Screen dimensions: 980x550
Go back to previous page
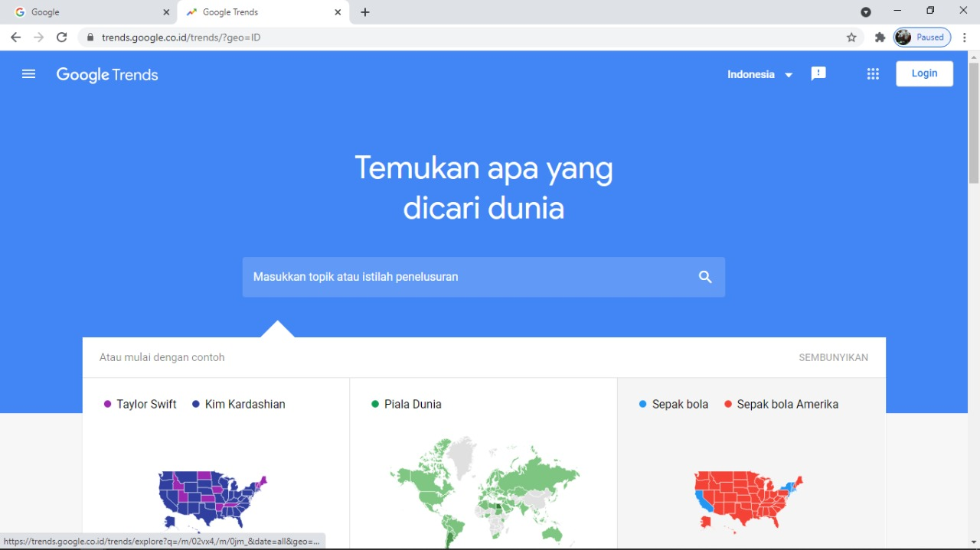pos(15,37)
